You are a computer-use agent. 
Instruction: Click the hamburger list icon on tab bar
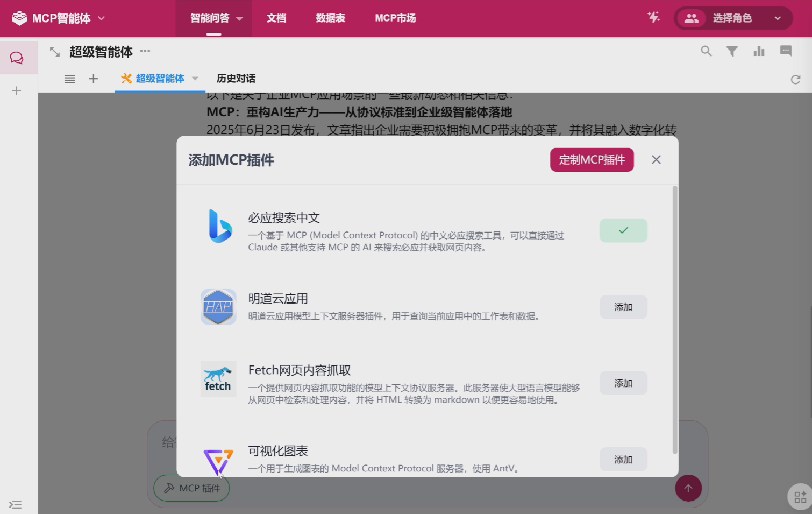pyautogui.click(x=69, y=79)
